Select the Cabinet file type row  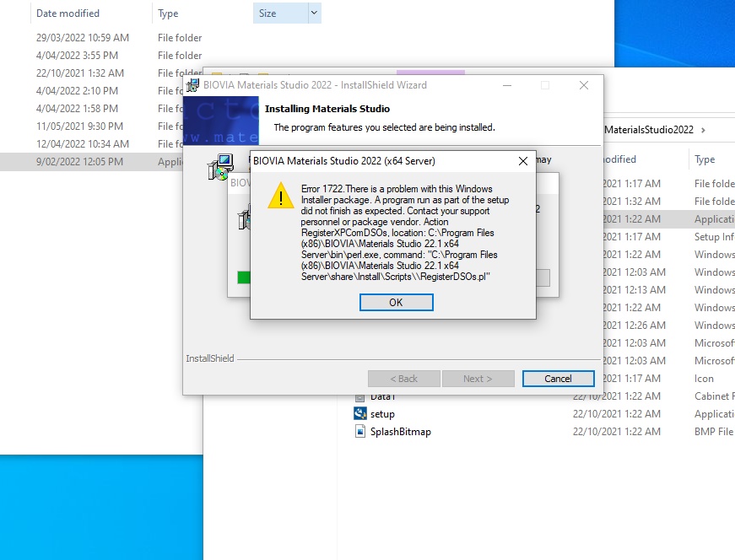(715, 396)
